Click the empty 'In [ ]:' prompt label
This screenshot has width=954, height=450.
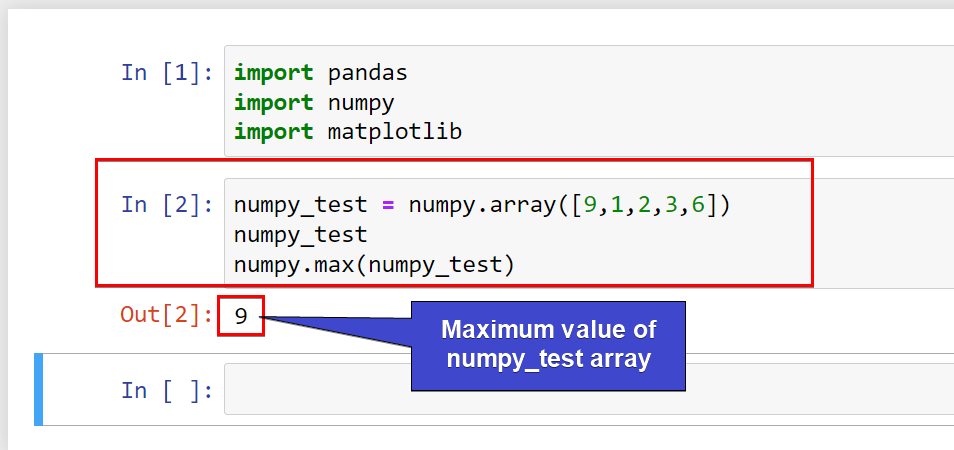167,390
